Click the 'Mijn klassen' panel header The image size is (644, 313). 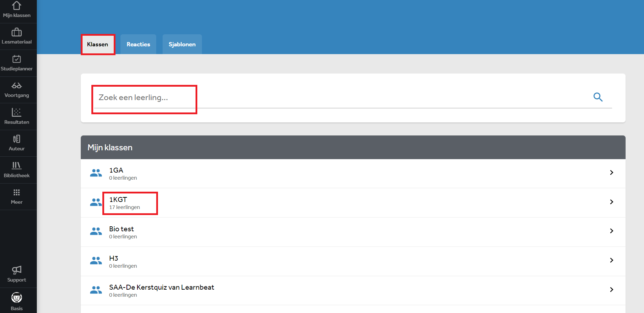(x=353, y=147)
